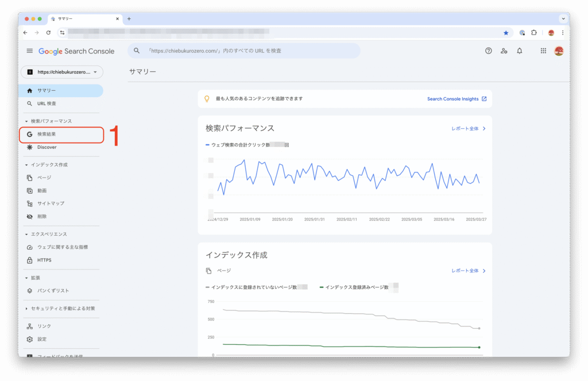Open the property selector dropdown
Viewport: 588px width, 381px height.
tap(62, 72)
